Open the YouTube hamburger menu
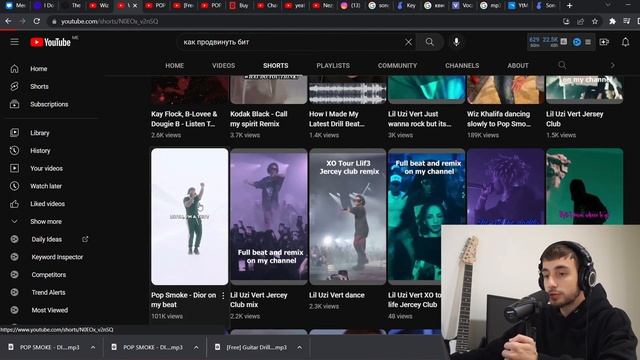 point(14,42)
